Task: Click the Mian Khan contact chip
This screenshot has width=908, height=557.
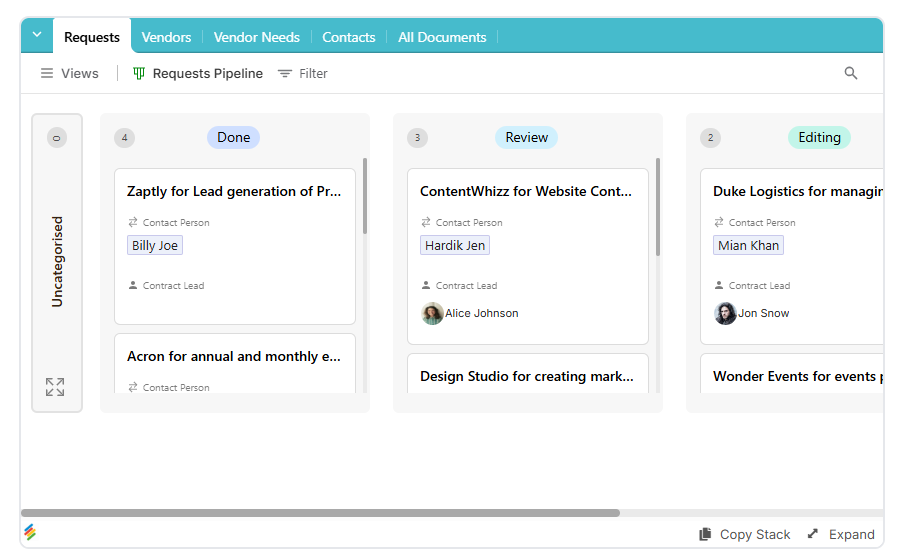Action: click(x=748, y=245)
